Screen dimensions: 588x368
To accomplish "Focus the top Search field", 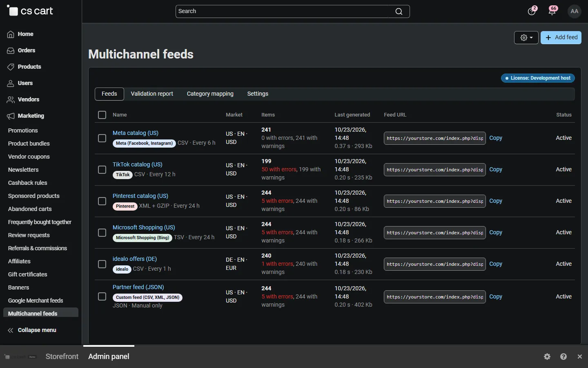I will click(x=293, y=11).
